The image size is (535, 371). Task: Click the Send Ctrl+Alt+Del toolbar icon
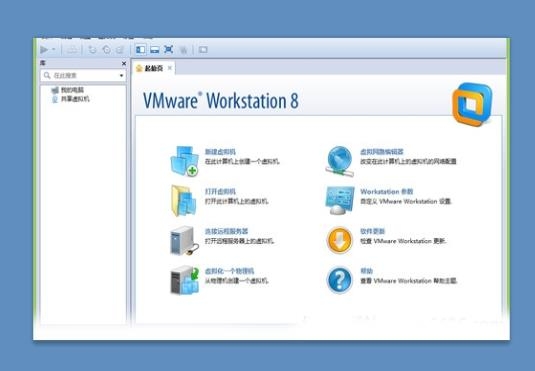pos(72,50)
